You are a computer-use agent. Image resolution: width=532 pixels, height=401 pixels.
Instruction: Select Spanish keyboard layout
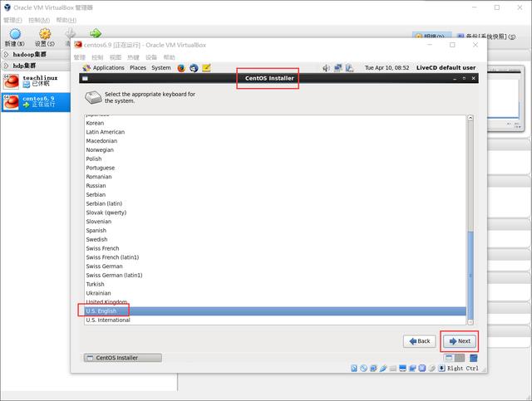[275, 231]
